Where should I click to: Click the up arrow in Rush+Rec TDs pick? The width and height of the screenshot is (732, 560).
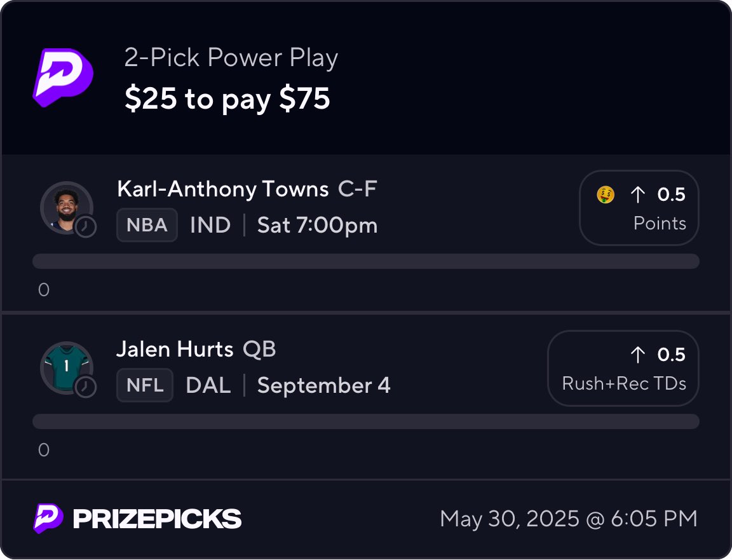coord(637,355)
